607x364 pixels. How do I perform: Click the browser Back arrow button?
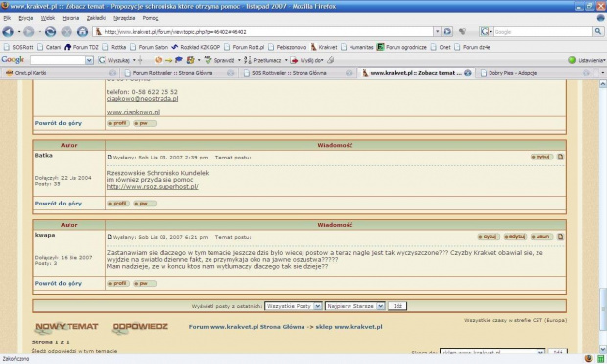pos(8,32)
